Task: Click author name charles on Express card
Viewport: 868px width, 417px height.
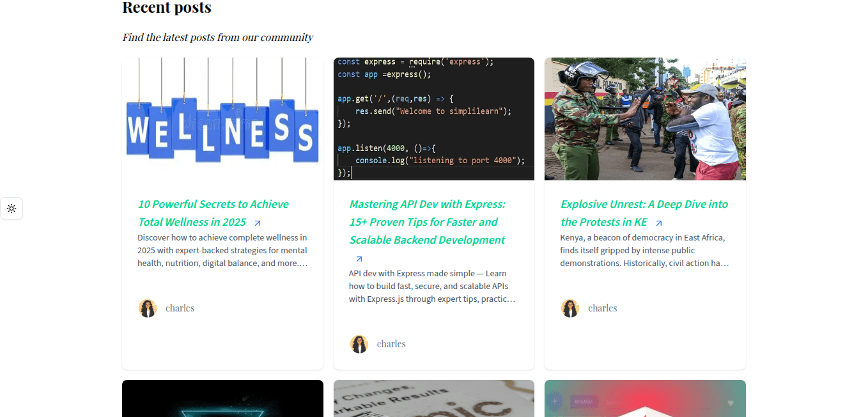Action: click(x=391, y=344)
